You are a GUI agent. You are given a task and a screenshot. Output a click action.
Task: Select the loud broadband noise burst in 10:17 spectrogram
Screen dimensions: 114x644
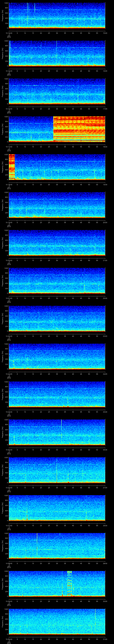(79, 129)
